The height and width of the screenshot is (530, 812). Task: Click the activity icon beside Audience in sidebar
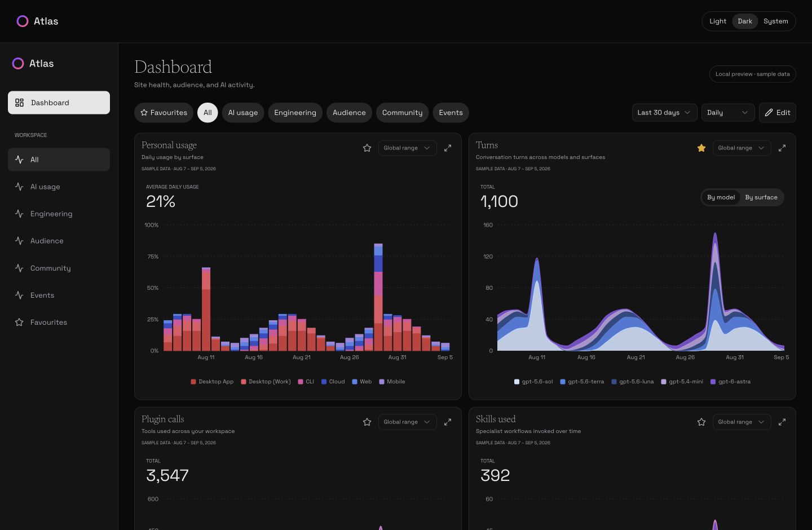coord(19,241)
